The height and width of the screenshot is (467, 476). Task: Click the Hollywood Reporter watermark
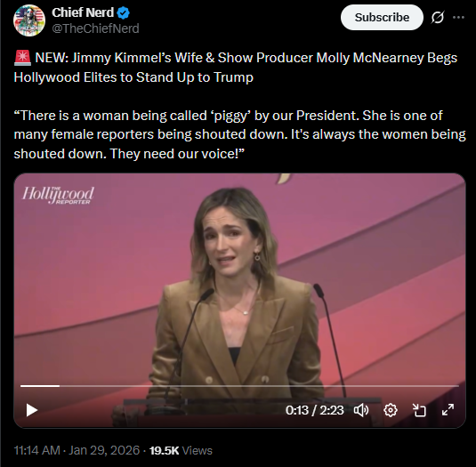pyautogui.click(x=58, y=195)
